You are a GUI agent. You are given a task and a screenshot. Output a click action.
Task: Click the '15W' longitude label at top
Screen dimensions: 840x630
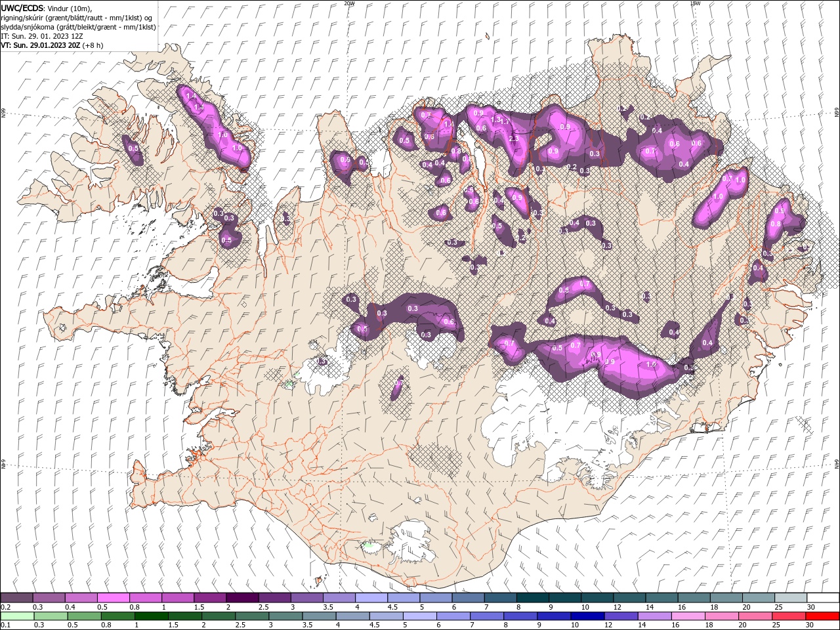[x=694, y=3]
